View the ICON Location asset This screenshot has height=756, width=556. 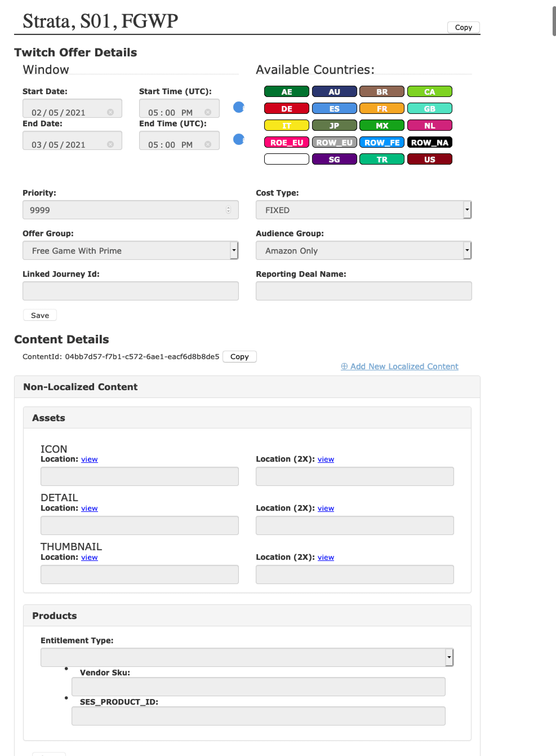90,459
